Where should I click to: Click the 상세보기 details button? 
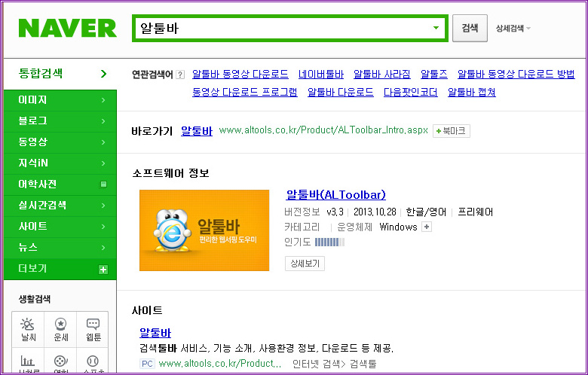click(305, 264)
